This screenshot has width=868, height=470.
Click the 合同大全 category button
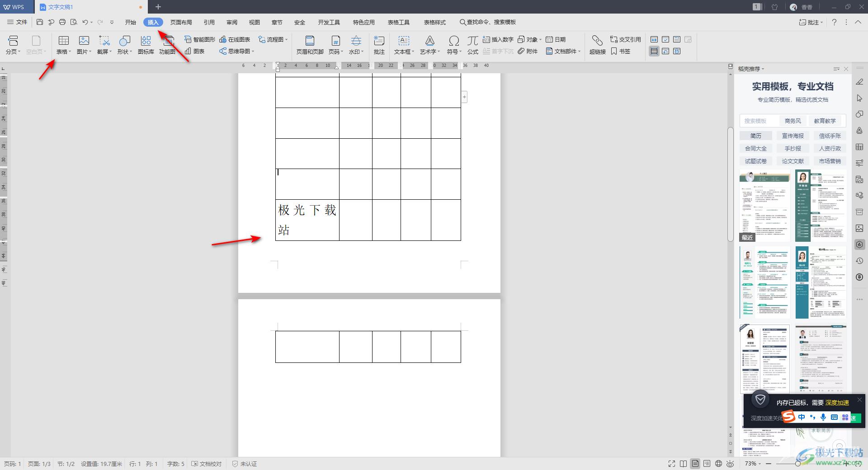755,148
